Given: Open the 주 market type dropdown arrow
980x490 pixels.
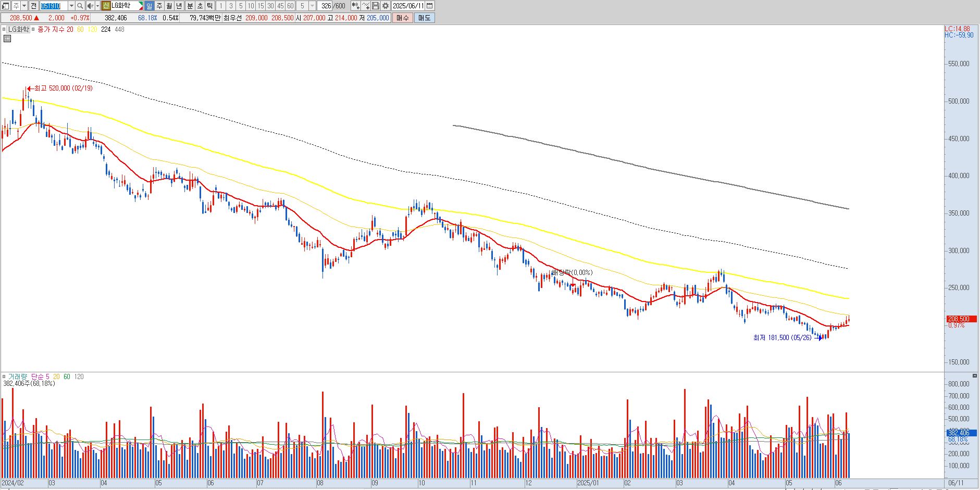Looking at the screenshot, I should (24, 6).
